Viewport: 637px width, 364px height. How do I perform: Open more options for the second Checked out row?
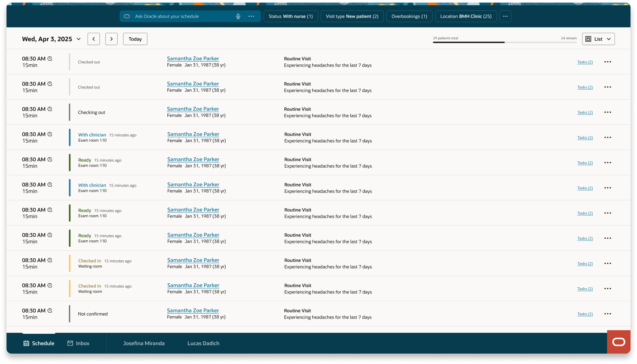[x=608, y=87]
